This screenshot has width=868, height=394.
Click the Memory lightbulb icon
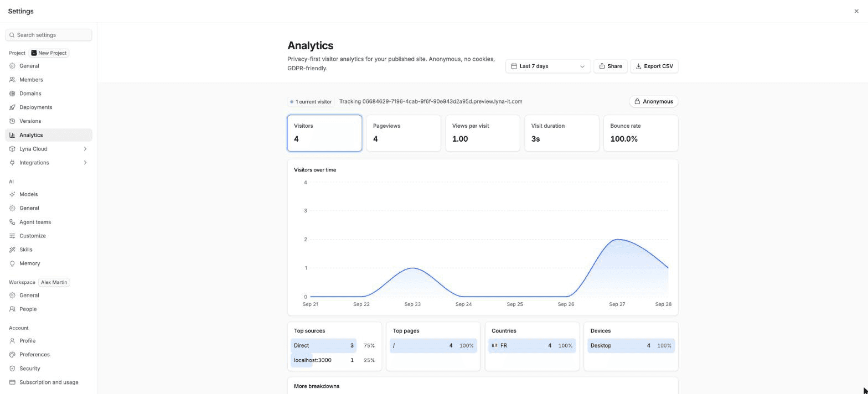[x=12, y=263]
